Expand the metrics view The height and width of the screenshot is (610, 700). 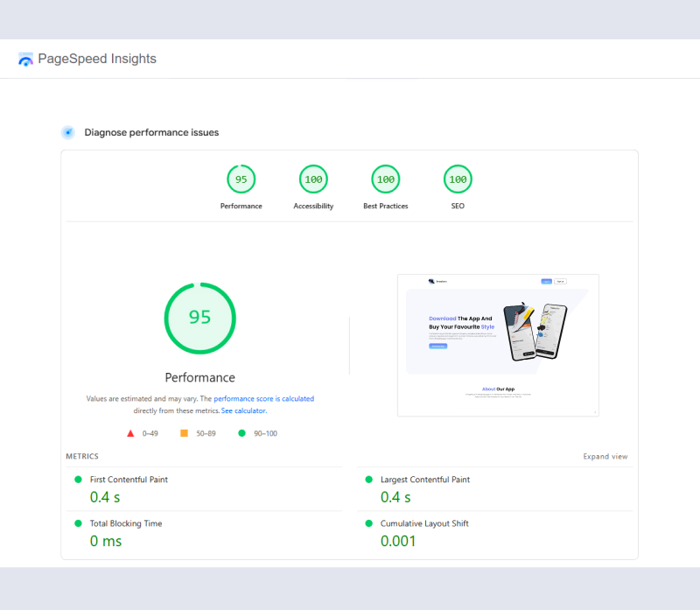click(605, 457)
